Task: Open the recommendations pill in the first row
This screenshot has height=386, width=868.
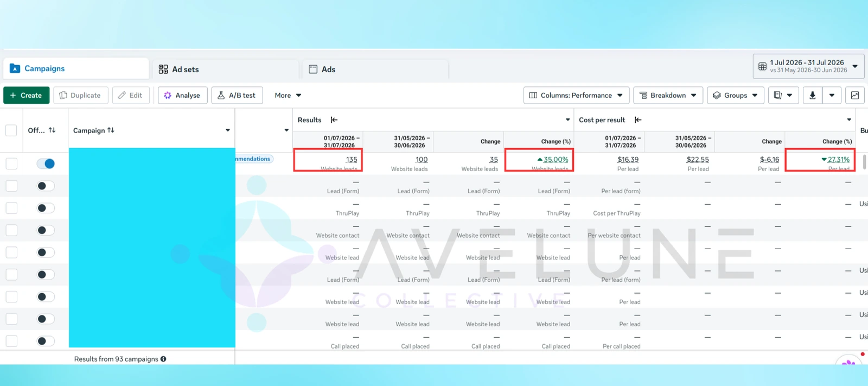Action: tap(254, 159)
